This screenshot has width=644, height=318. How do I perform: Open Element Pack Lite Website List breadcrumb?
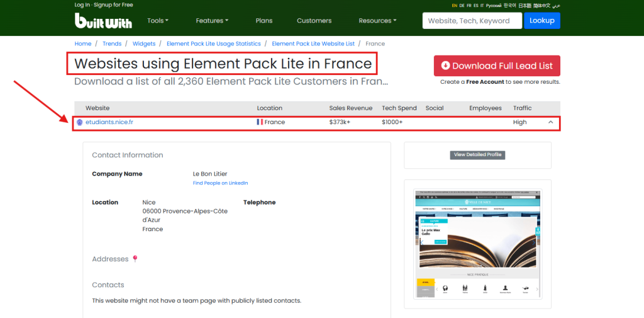(x=313, y=43)
